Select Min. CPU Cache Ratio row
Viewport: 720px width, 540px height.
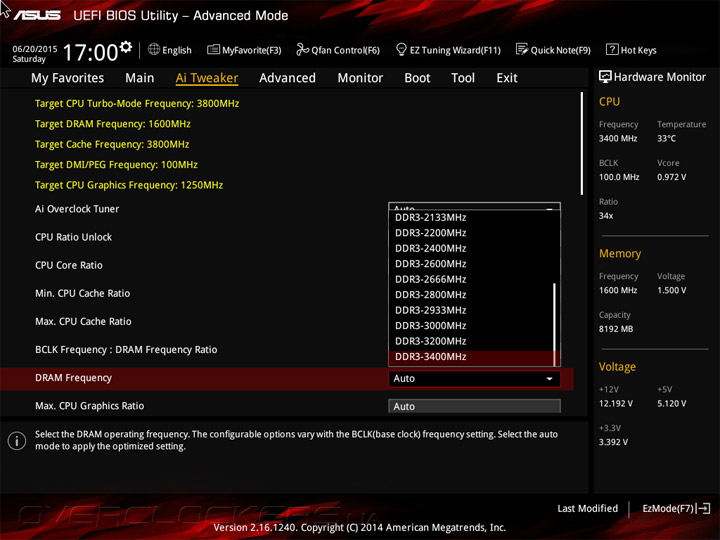pyautogui.click(x=83, y=293)
